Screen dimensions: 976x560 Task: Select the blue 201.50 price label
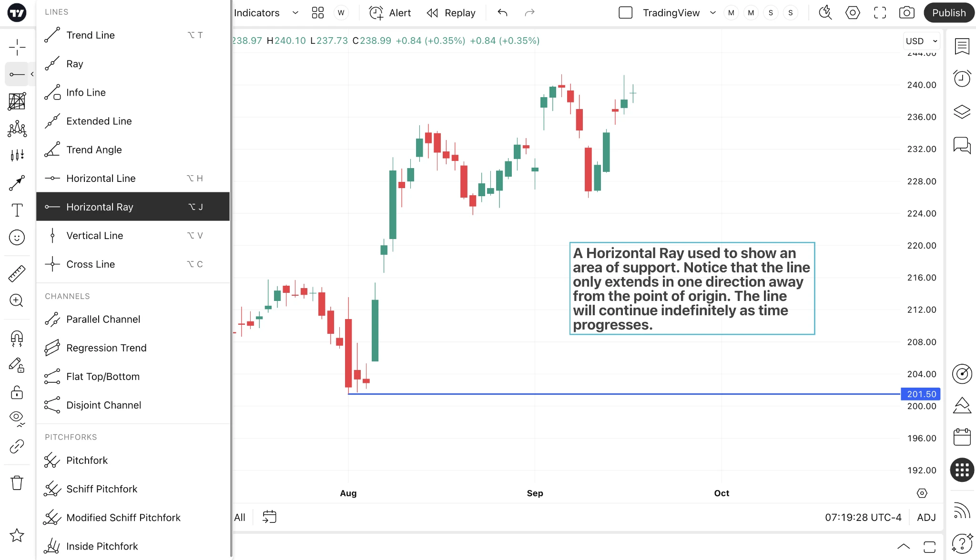(x=921, y=394)
